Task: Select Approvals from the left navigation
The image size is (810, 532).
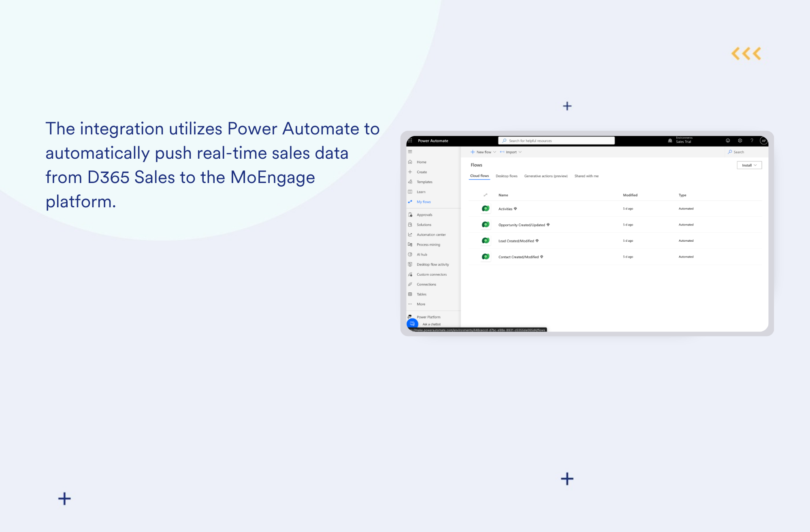Action: tap(424, 215)
